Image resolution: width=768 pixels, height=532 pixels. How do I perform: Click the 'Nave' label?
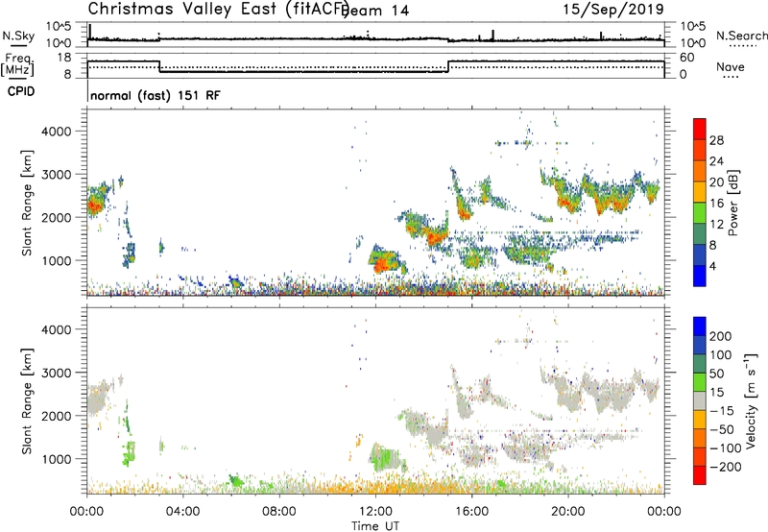point(731,67)
